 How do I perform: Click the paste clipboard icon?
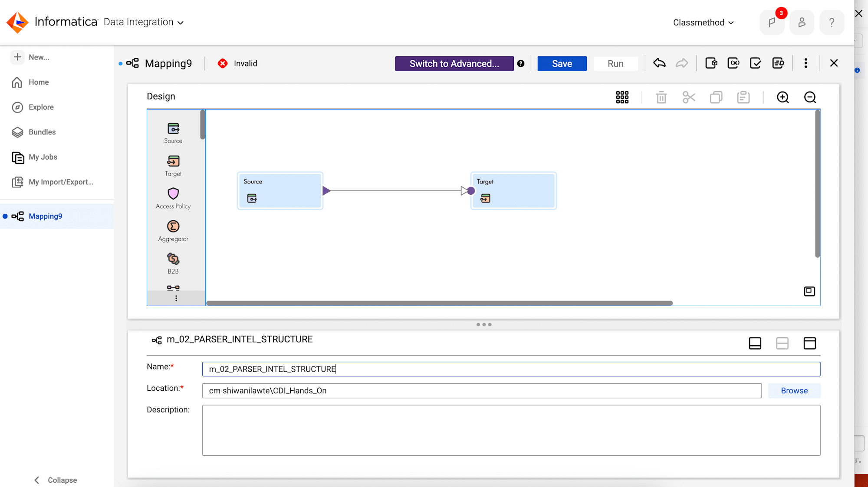743,97
